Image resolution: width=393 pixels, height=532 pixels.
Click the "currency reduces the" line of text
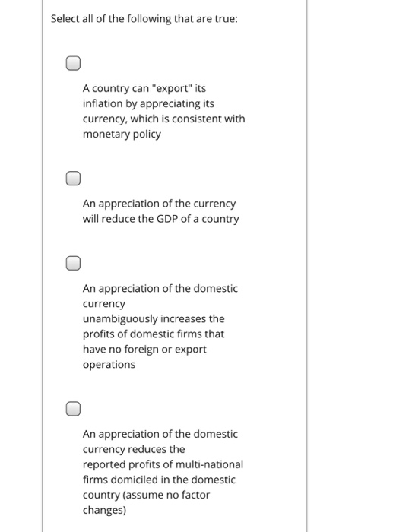click(134, 449)
